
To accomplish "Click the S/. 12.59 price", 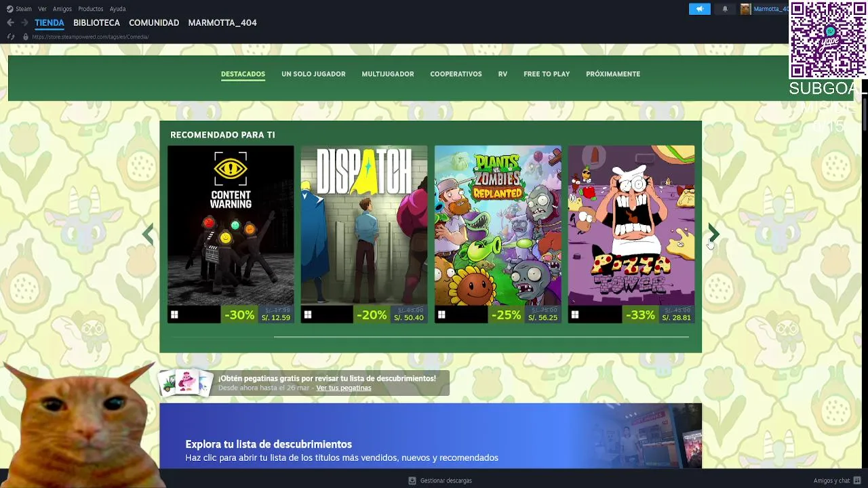I will click(x=276, y=317).
